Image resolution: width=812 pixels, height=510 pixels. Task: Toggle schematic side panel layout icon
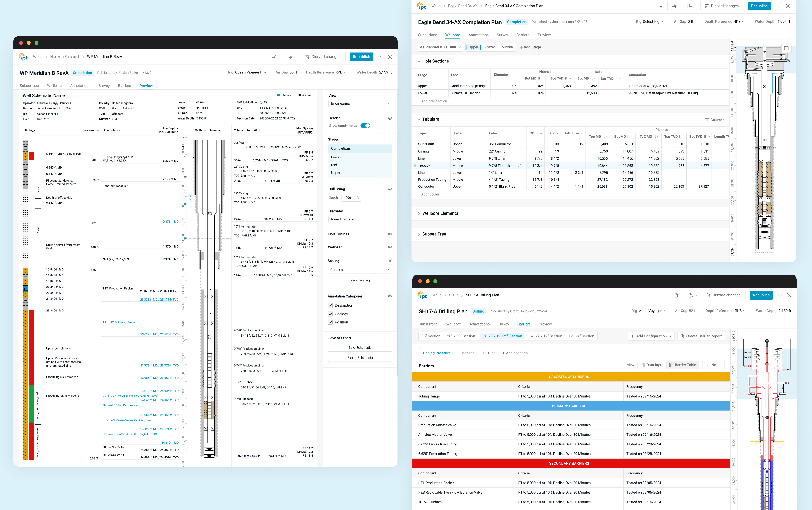click(x=786, y=48)
